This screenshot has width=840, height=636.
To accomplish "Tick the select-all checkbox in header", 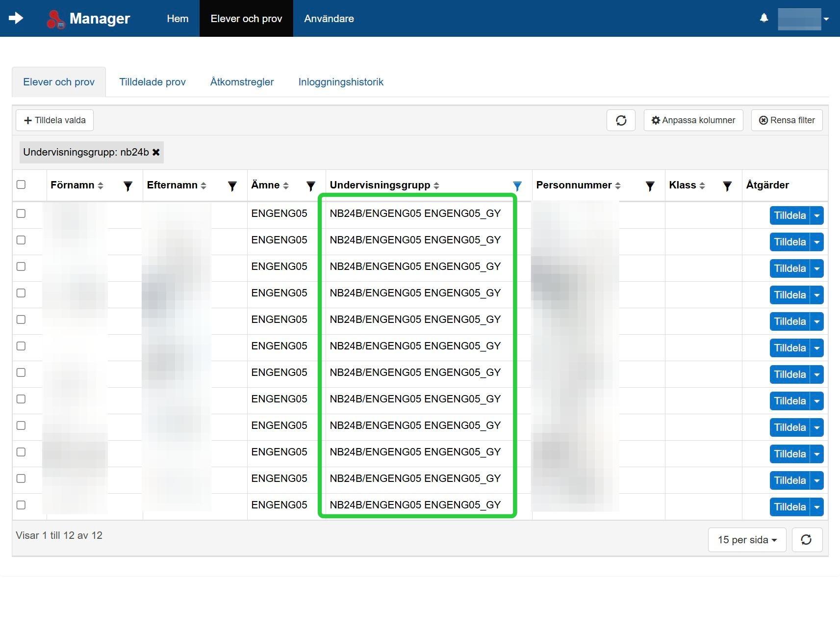I will (x=21, y=185).
